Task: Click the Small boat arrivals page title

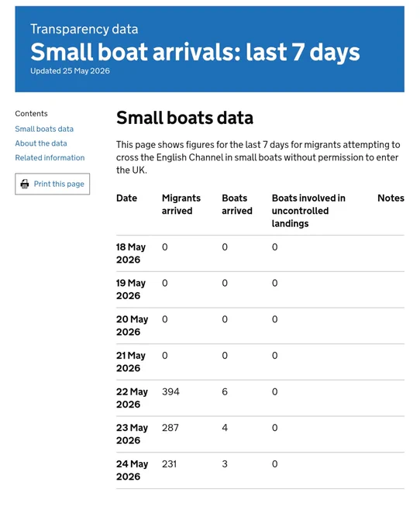Action: [195, 52]
